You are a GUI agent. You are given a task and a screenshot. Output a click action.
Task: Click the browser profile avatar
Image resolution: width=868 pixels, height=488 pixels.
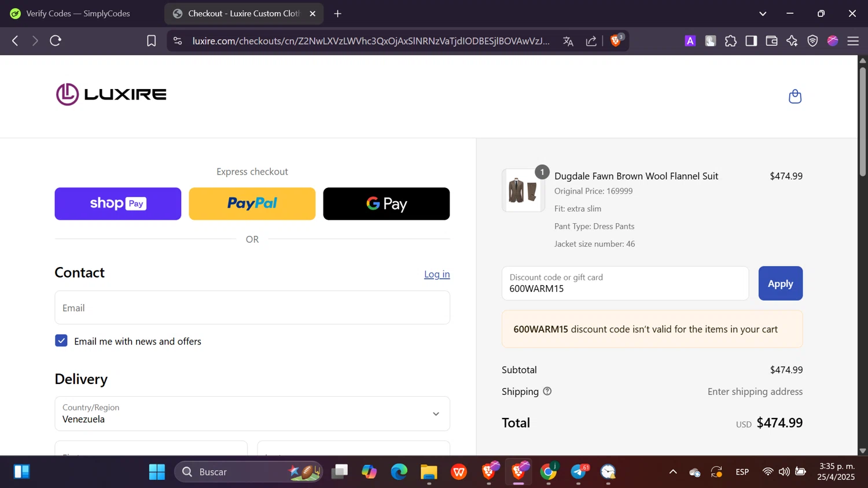(833, 40)
